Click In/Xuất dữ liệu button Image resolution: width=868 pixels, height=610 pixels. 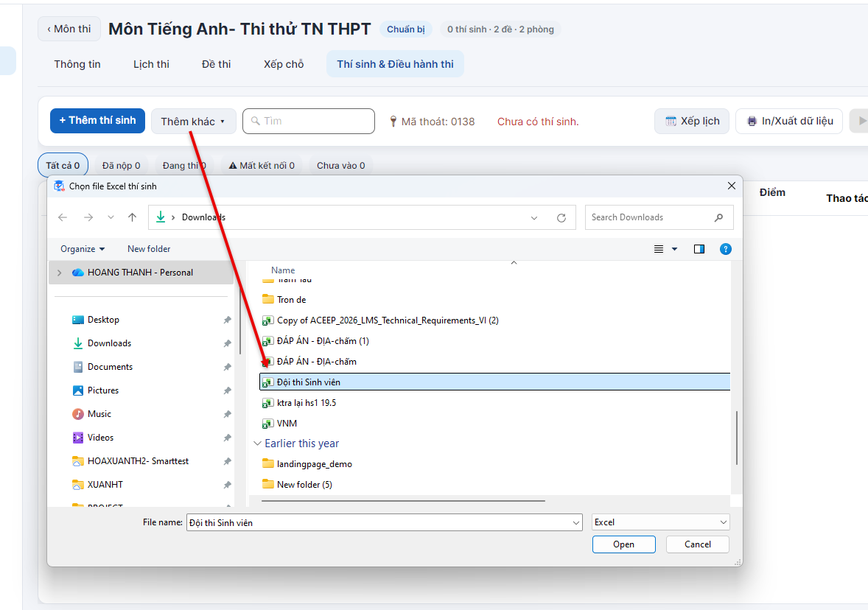789,122
